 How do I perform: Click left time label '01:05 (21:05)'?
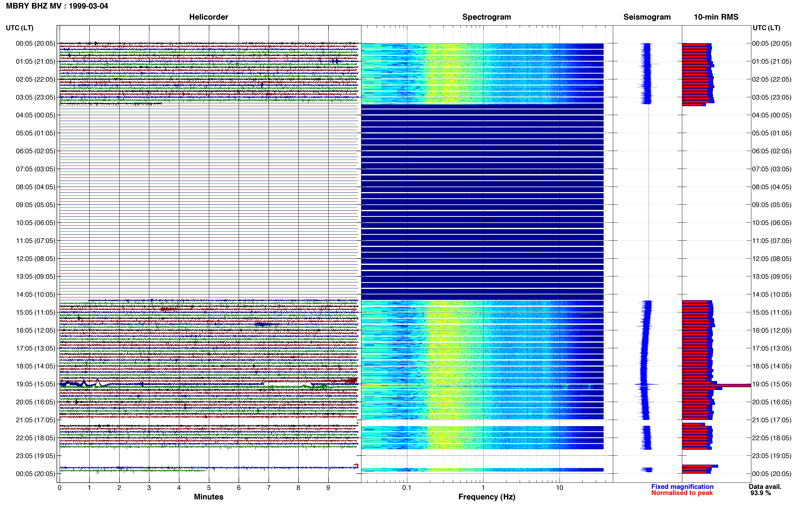click(36, 61)
